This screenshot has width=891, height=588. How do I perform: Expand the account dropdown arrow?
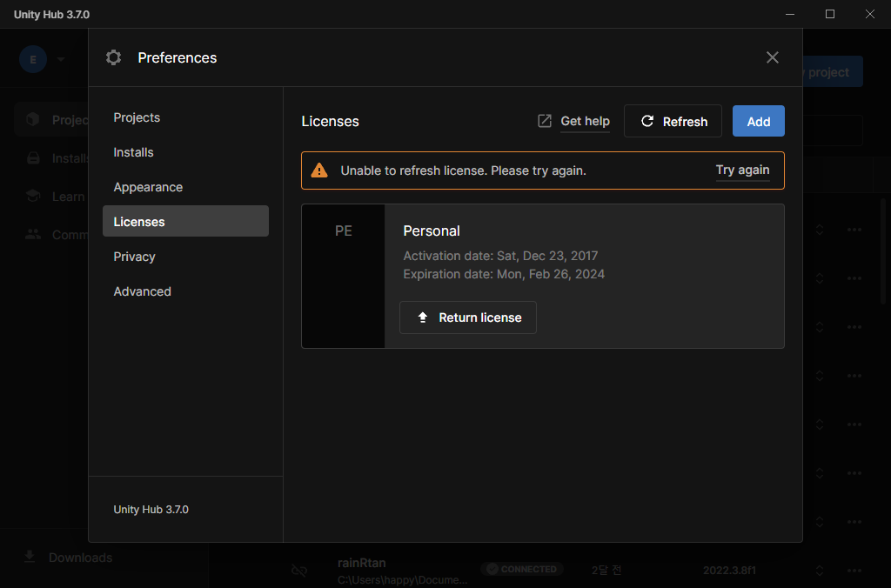click(x=61, y=59)
